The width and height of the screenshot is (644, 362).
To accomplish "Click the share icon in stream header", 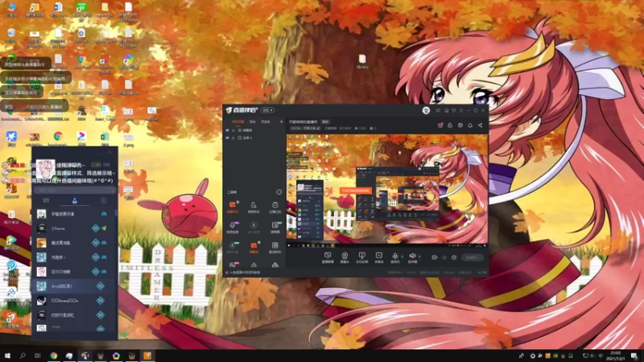I will (480, 125).
